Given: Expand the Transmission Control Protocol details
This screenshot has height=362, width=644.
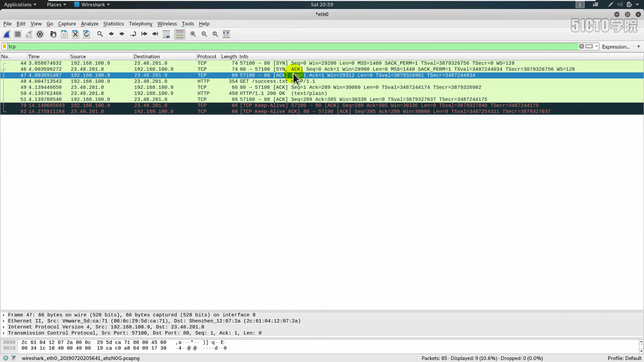Looking at the screenshot, I should click(4, 333).
